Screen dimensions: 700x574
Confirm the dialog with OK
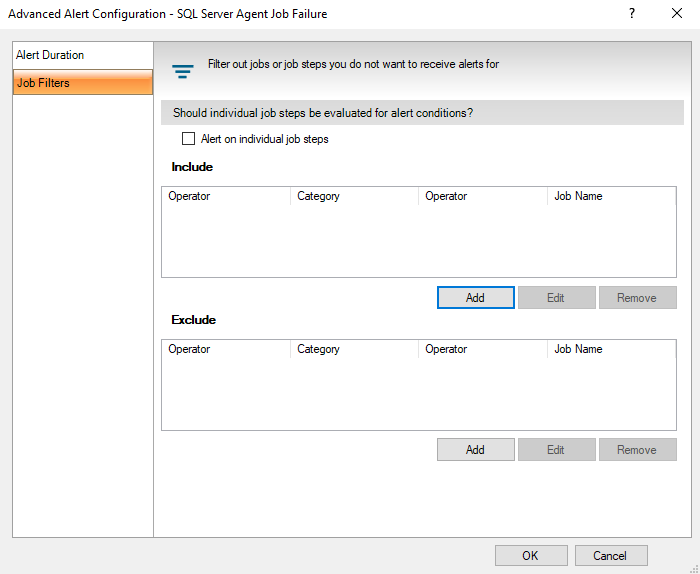(530, 556)
